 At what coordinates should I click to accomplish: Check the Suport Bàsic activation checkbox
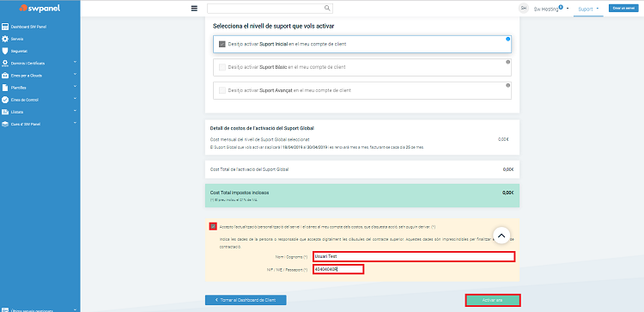tap(222, 67)
